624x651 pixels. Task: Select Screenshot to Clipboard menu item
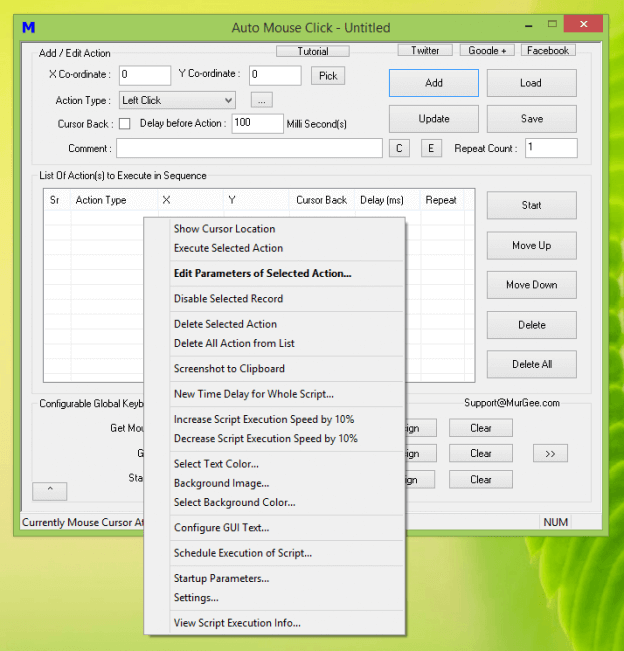tap(229, 369)
